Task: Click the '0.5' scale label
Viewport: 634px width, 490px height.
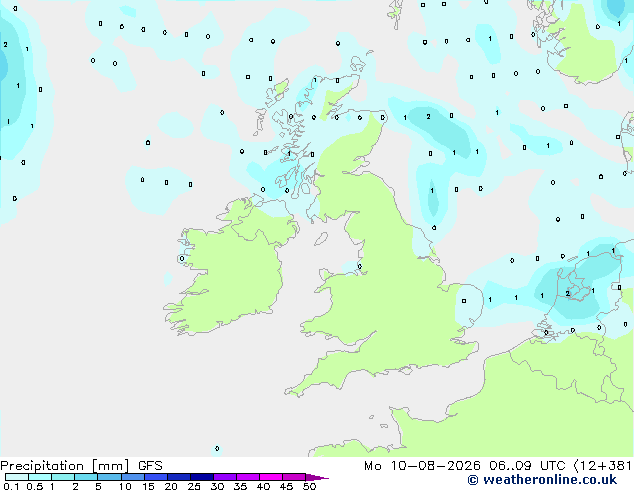Action: (x=35, y=486)
